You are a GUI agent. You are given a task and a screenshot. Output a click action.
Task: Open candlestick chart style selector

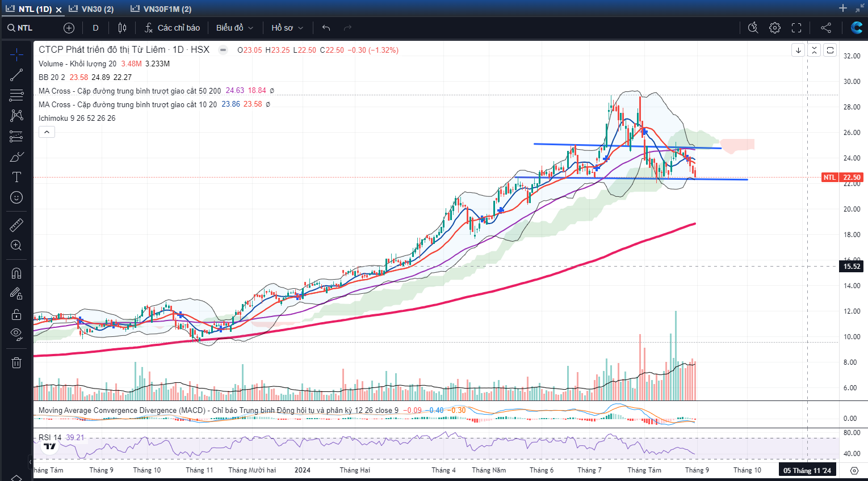[x=122, y=28]
